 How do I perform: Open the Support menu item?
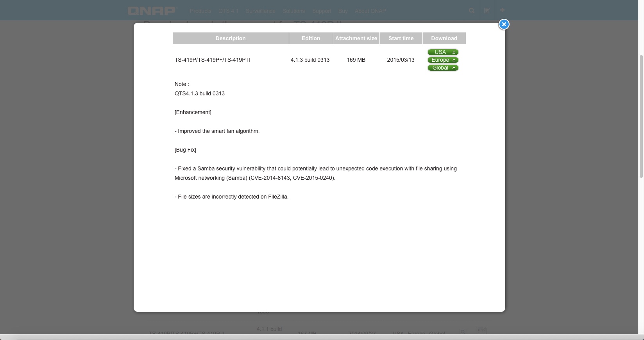[322, 11]
